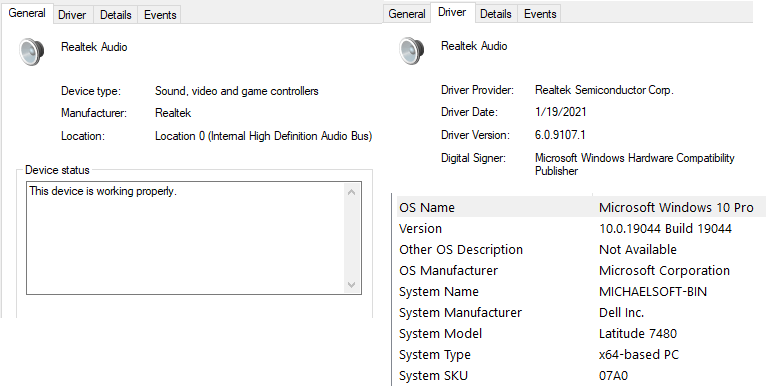Click the 'Realtek' manufacturer value

[173, 113]
